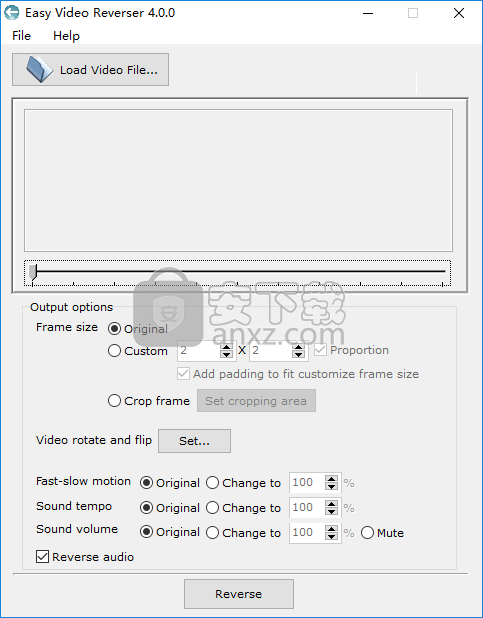Select Original for Fast-slow motion
This screenshot has width=483, height=618.
pos(146,483)
